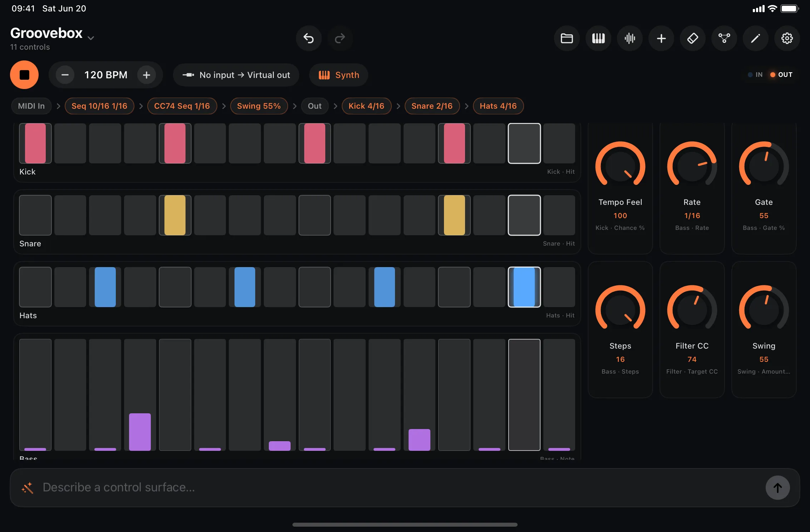Submit prompt with the up arrow button
The width and height of the screenshot is (810, 532).
pos(777,488)
